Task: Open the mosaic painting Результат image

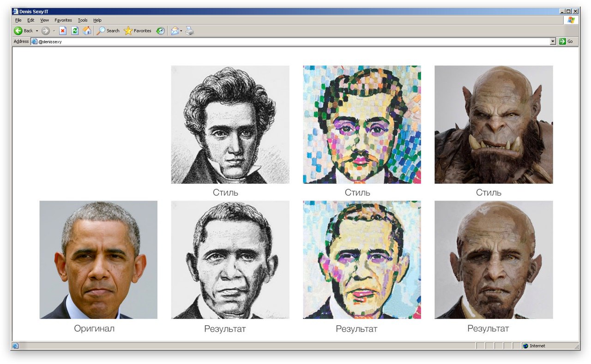Action: coord(362,260)
